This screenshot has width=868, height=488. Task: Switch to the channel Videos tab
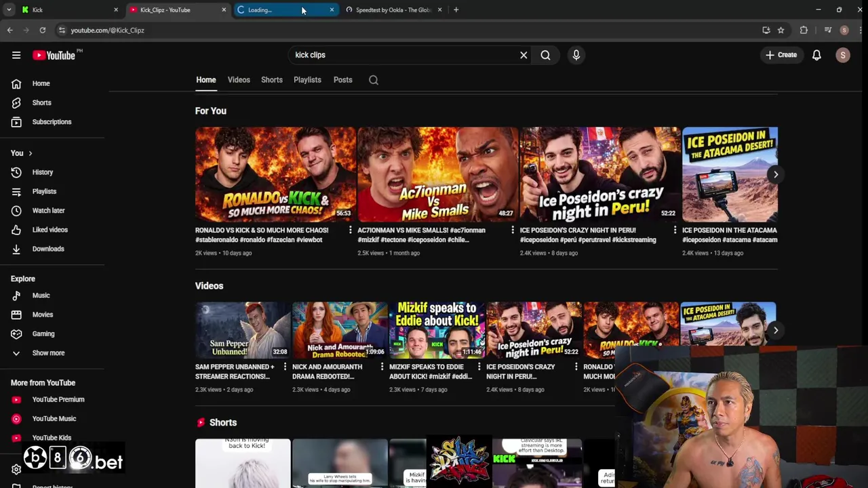pos(239,80)
